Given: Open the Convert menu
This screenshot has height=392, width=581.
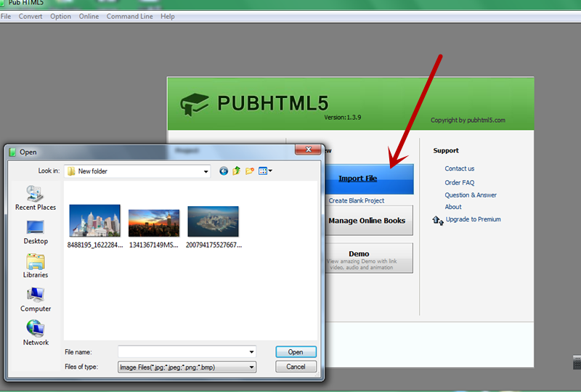Looking at the screenshot, I should coord(31,16).
